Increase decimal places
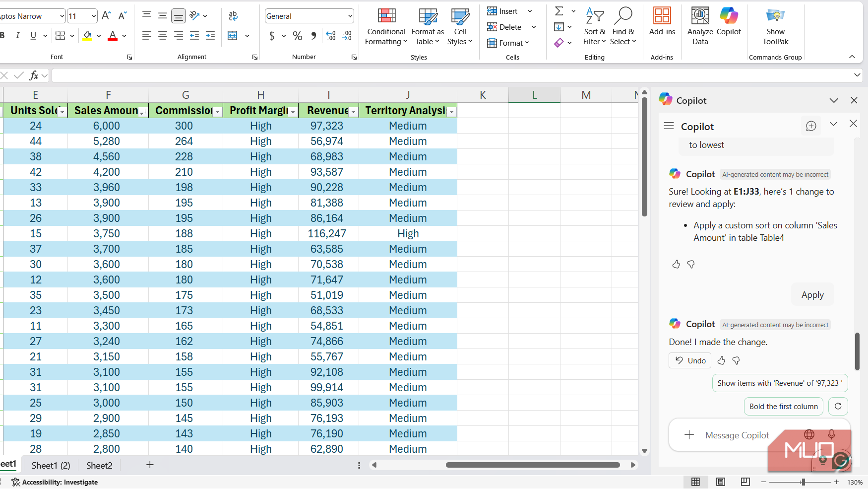This screenshot has width=868, height=489. pos(331,36)
